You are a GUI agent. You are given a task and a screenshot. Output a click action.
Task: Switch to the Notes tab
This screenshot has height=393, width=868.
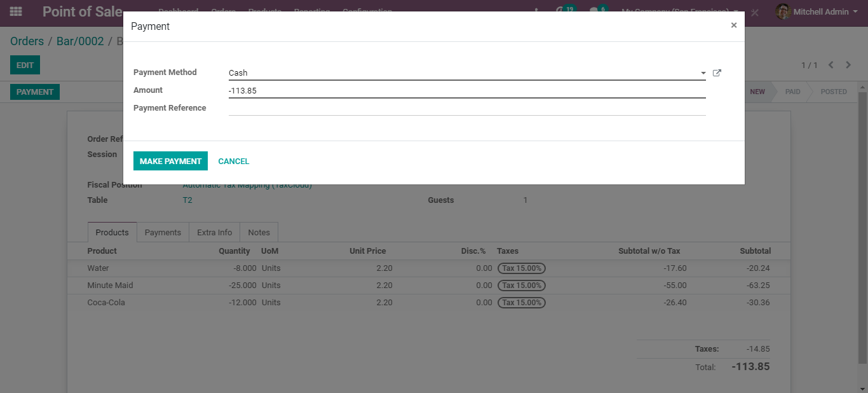[x=259, y=233]
